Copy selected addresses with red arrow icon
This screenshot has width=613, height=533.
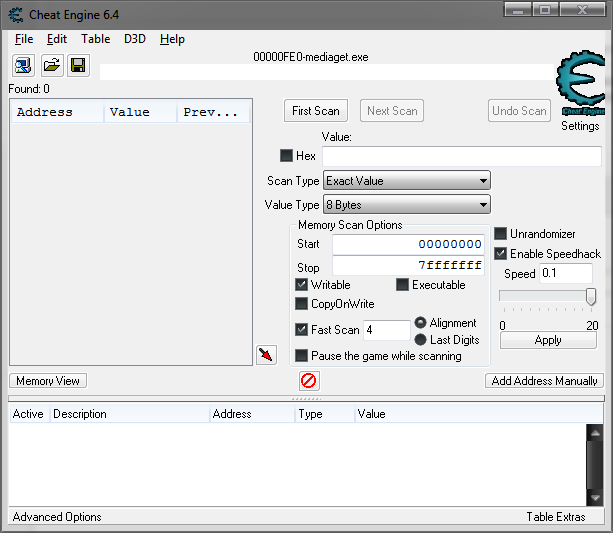pyautogui.click(x=266, y=355)
